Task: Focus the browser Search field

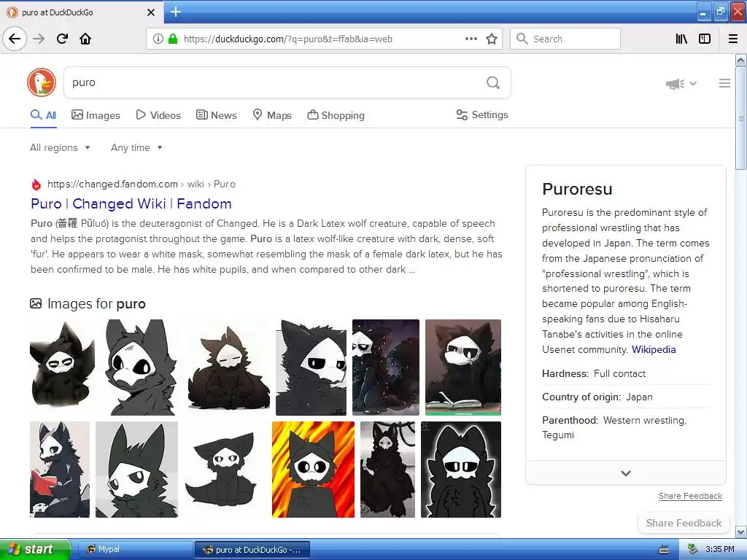Action: [565, 39]
